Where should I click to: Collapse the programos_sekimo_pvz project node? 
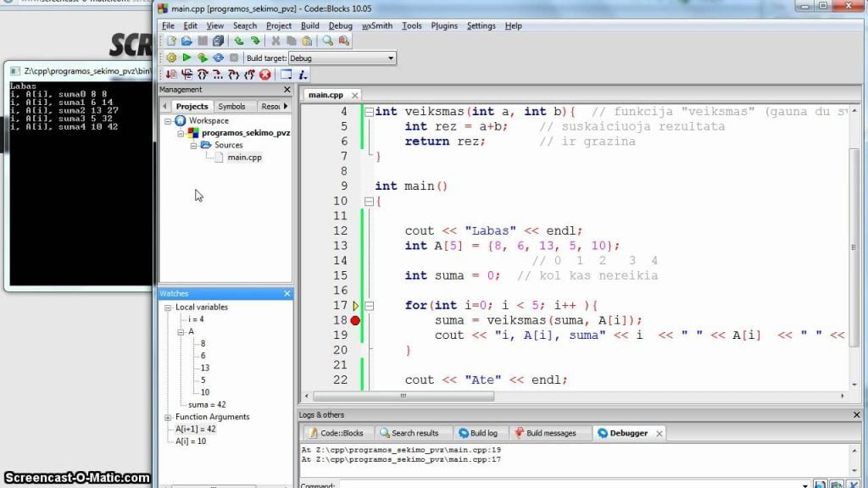[x=181, y=133]
